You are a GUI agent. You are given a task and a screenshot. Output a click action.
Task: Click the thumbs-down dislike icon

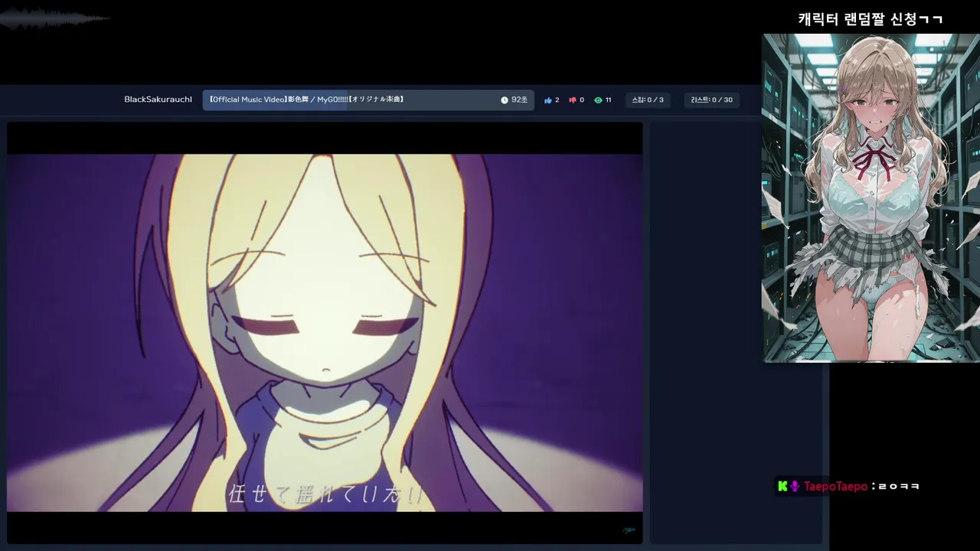[573, 100]
